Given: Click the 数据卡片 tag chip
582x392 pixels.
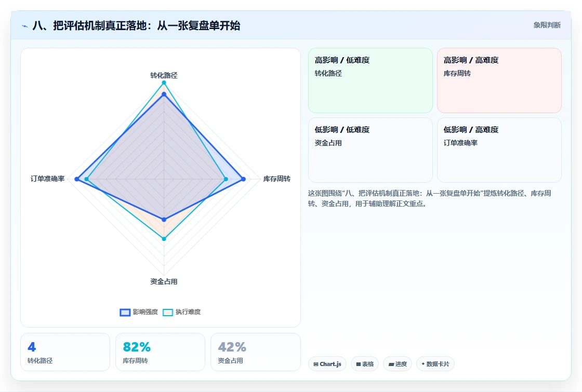Looking at the screenshot, I should pos(435,364).
